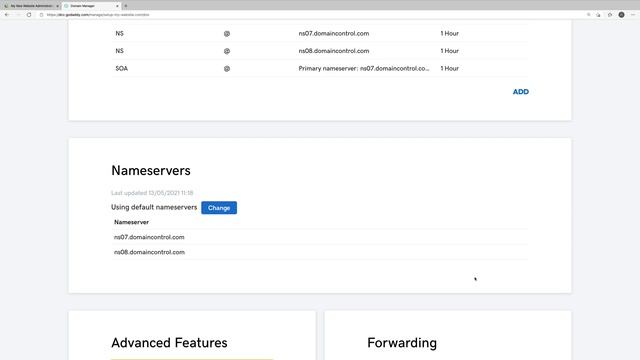Select the ns08.domaincontrol.com NS record value
Viewport: 640px width, 360px height.
(x=333, y=51)
